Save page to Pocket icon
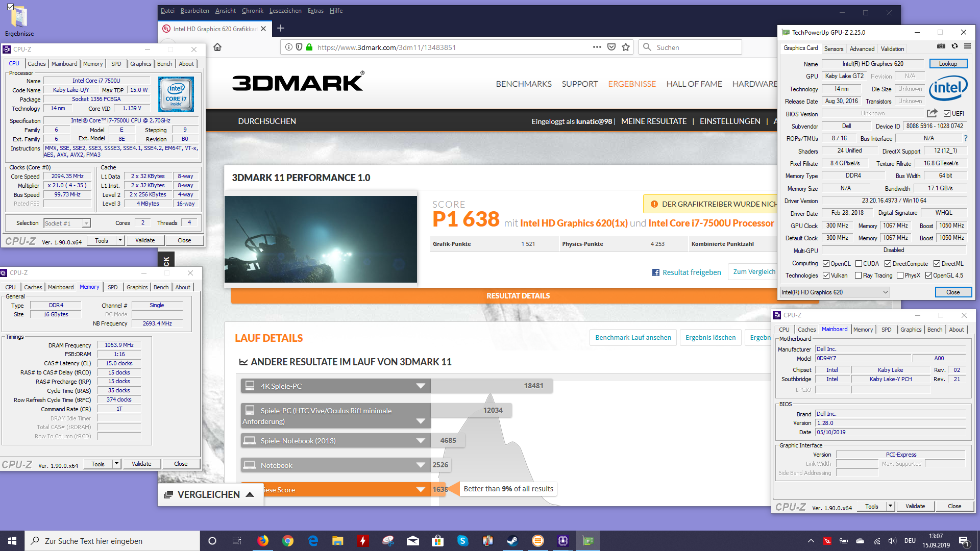 click(611, 47)
